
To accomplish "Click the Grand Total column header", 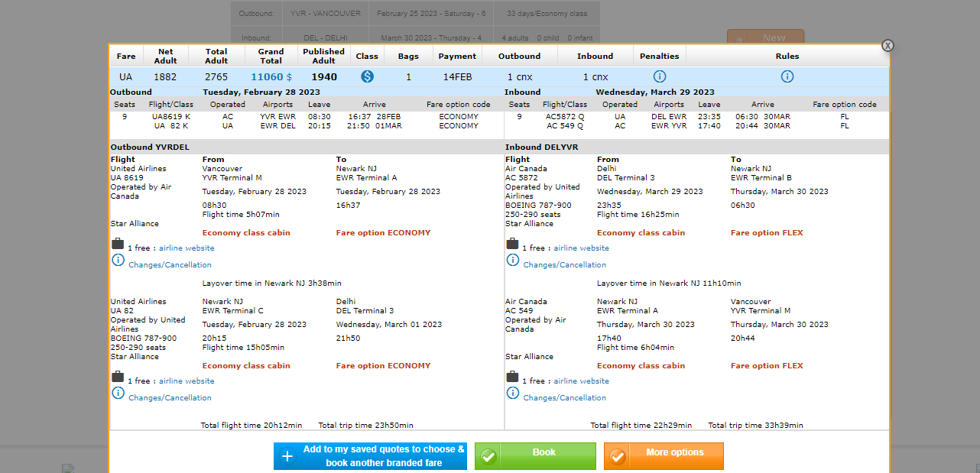I will coord(271,56).
